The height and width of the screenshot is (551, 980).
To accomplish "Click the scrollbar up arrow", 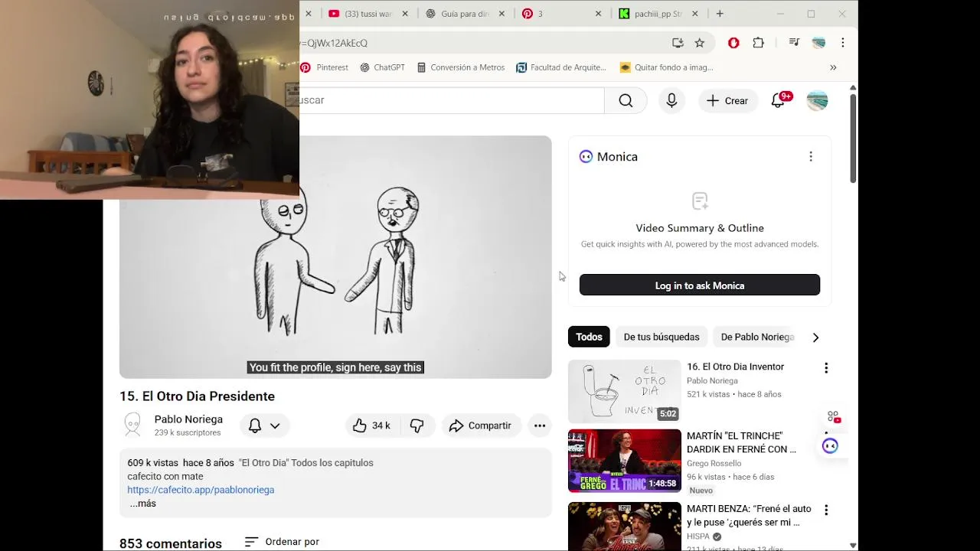I will (x=853, y=87).
